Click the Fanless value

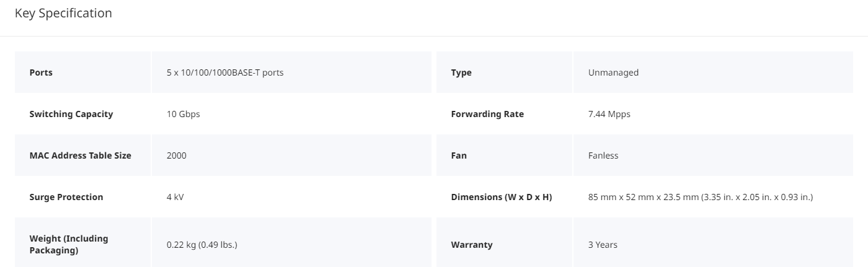coord(603,155)
